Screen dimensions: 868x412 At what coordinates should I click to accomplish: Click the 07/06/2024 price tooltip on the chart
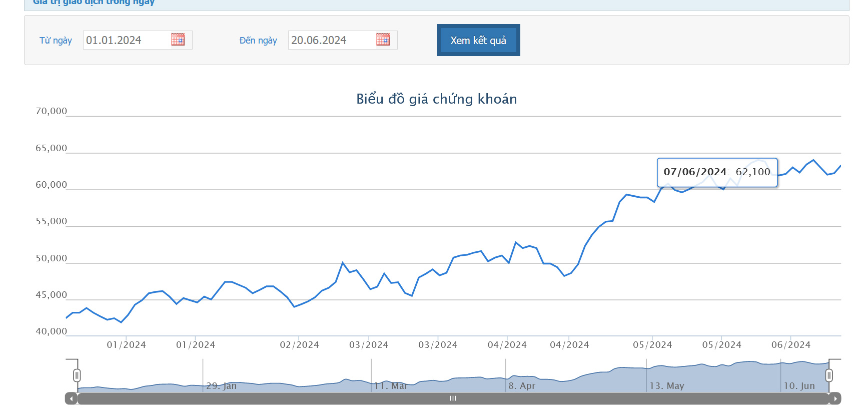[717, 172]
